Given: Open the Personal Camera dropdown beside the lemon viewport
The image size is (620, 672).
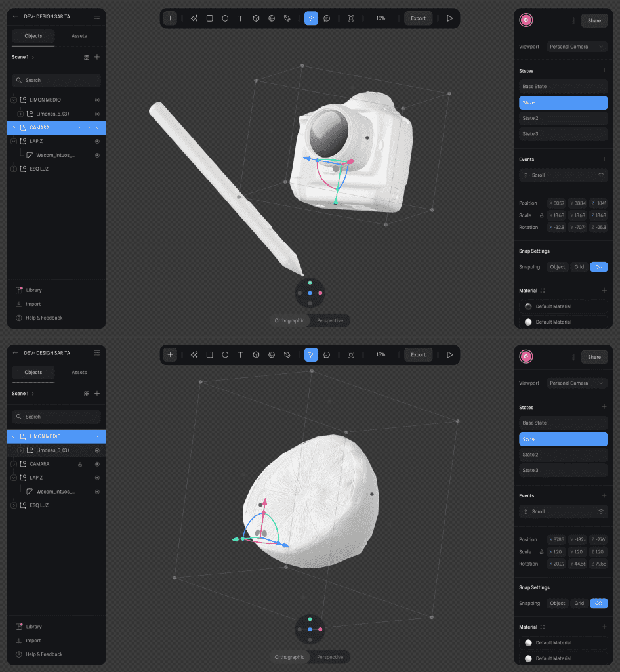Looking at the screenshot, I should [577, 383].
